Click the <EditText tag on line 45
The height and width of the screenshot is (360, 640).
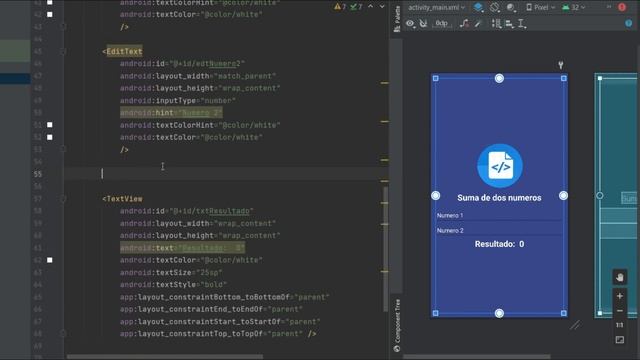122,51
